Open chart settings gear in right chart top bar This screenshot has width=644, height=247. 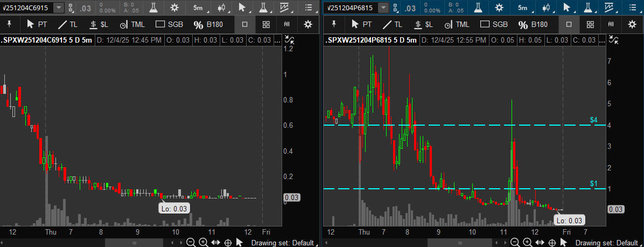[x=499, y=8]
